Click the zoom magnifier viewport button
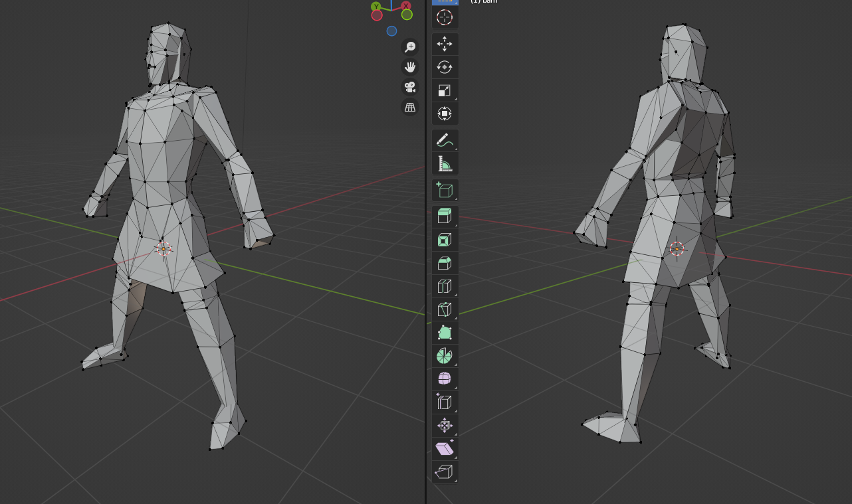The image size is (852, 504). pos(410,46)
